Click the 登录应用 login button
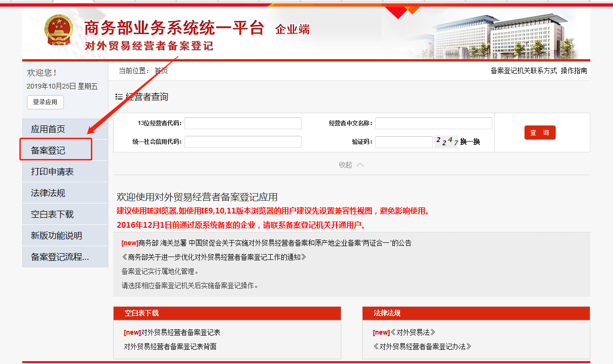 coord(45,102)
